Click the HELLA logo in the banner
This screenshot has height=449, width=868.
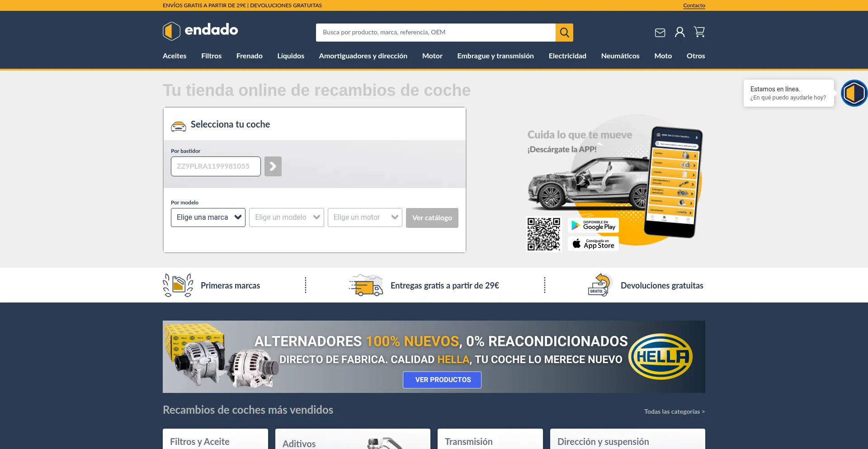point(660,357)
